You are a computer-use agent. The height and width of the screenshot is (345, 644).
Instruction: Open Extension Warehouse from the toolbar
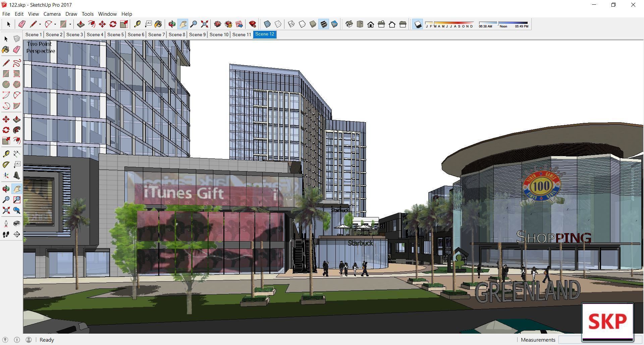click(x=228, y=24)
